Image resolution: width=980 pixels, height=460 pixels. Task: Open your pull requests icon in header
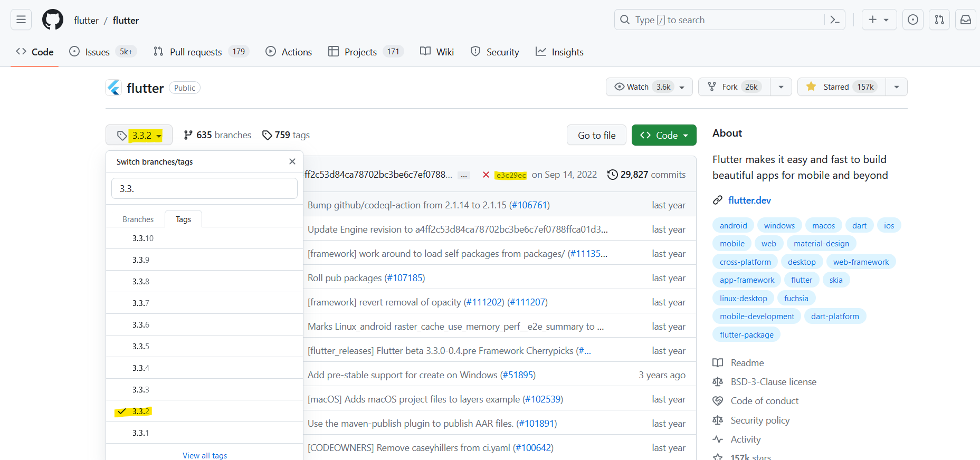click(x=939, y=20)
